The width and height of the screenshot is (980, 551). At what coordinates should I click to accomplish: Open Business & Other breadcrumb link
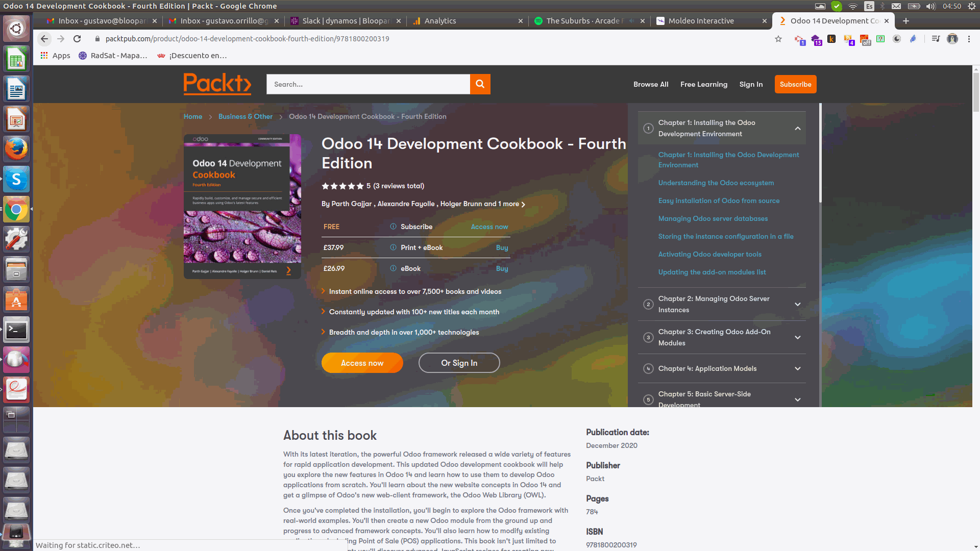[246, 116]
